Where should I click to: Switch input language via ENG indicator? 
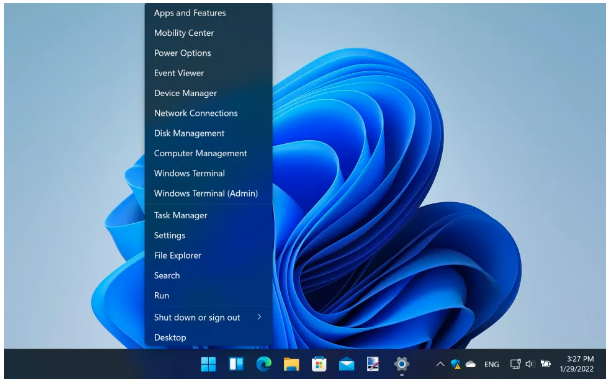click(x=492, y=364)
